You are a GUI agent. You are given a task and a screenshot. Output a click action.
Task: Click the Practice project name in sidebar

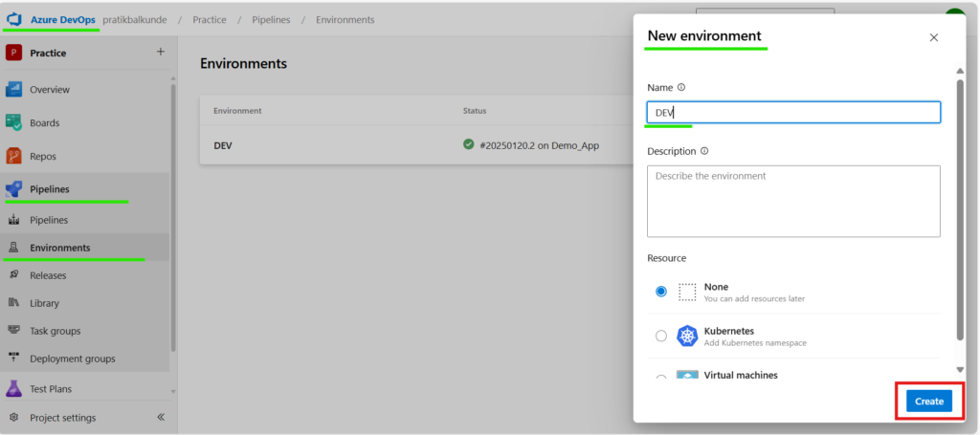tap(48, 53)
